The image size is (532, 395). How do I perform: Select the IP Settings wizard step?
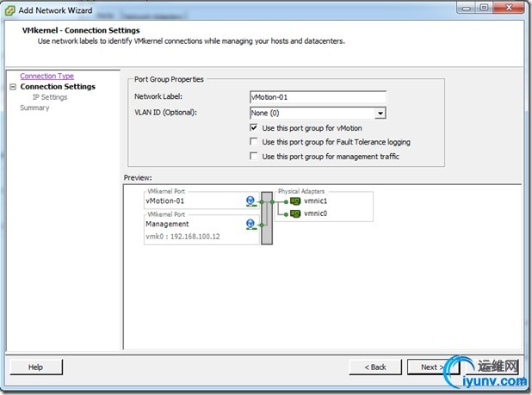pos(50,97)
